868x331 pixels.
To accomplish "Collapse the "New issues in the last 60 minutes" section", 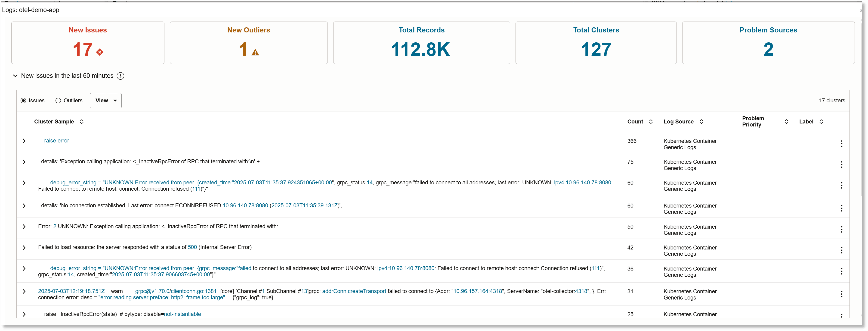I will 15,76.
